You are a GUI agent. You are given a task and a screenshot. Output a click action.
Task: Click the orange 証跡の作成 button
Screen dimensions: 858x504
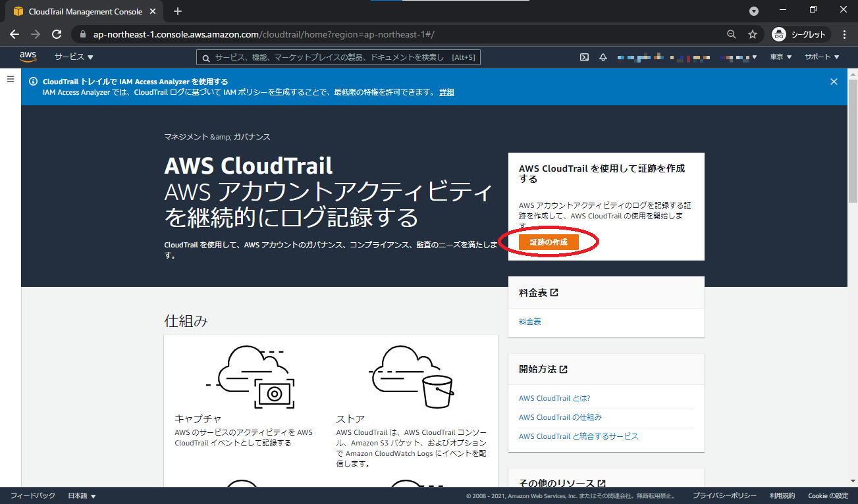[x=549, y=242]
